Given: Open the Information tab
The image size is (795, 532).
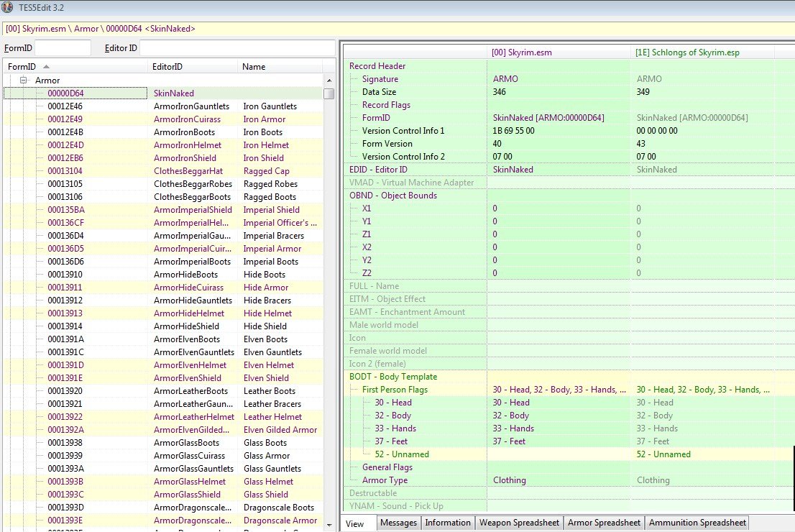Looking at the screenshot, I should click(448, 523).
